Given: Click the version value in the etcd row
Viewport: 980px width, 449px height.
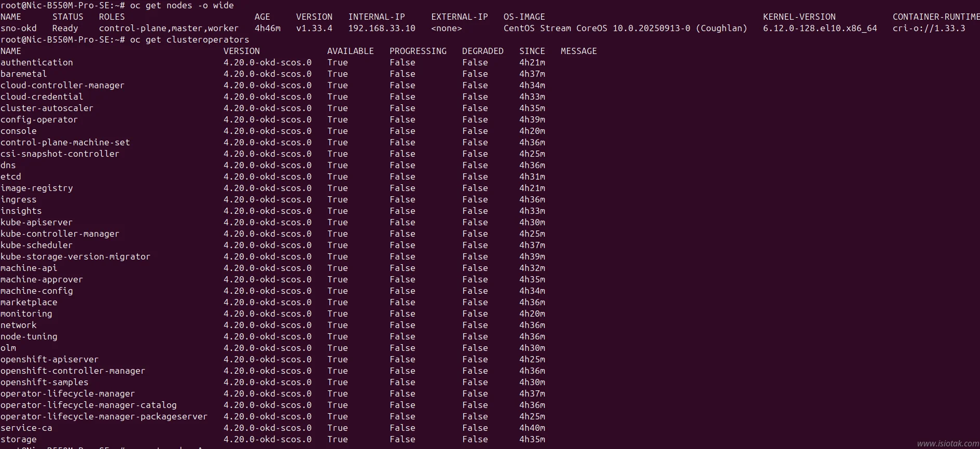Looking at the screenshot, I should pos(268,177).
